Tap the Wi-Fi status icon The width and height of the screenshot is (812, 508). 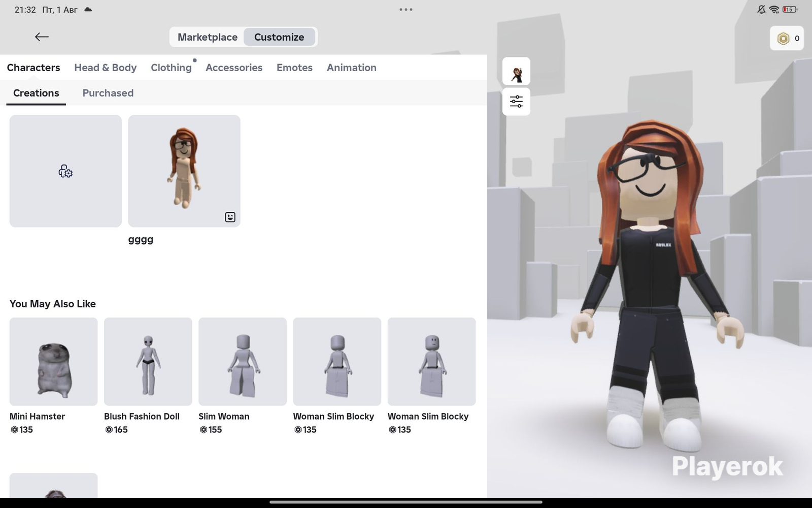pyautogui.click(x=774, y=10)
